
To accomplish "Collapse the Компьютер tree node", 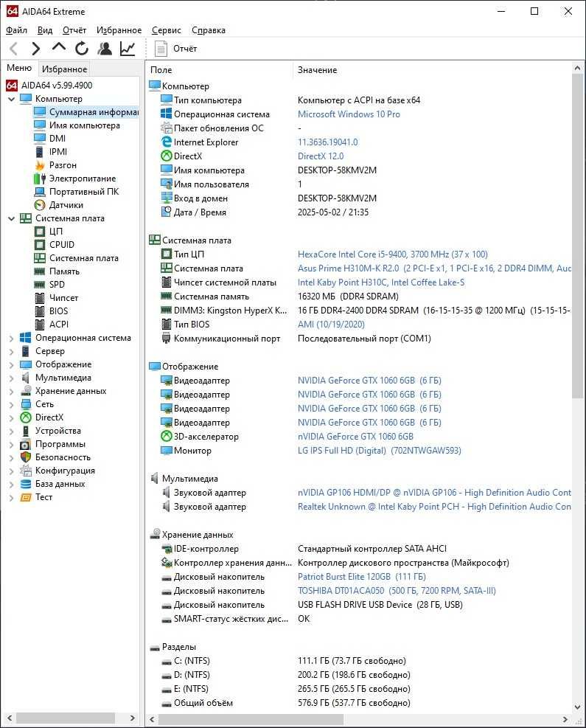I will coord(12,99).
